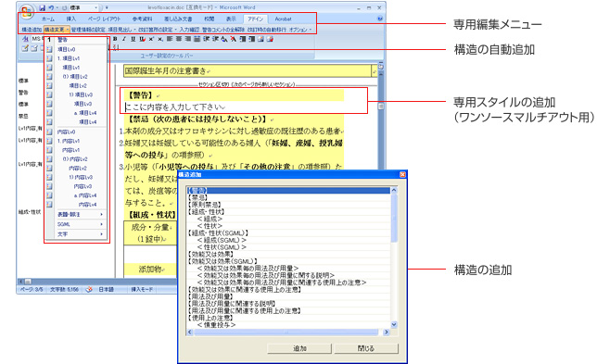
Task: Select <慎重投与> in the list
Action: click(216, 325)
